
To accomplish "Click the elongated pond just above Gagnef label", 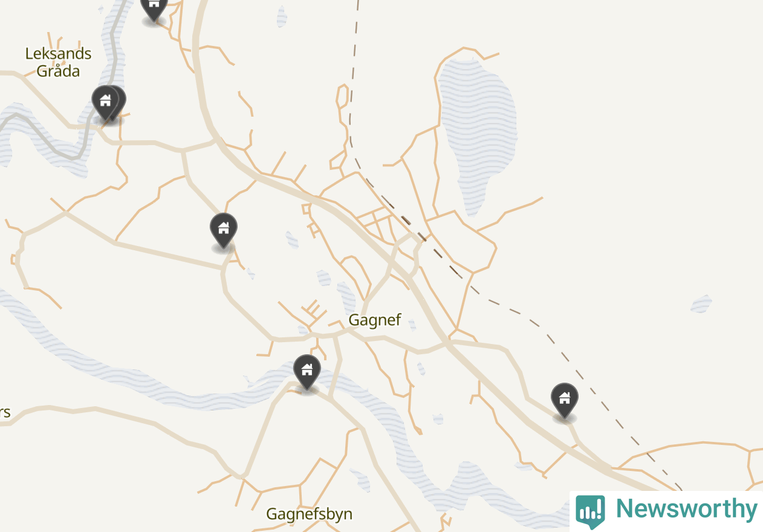I will (x=346, y=297).
